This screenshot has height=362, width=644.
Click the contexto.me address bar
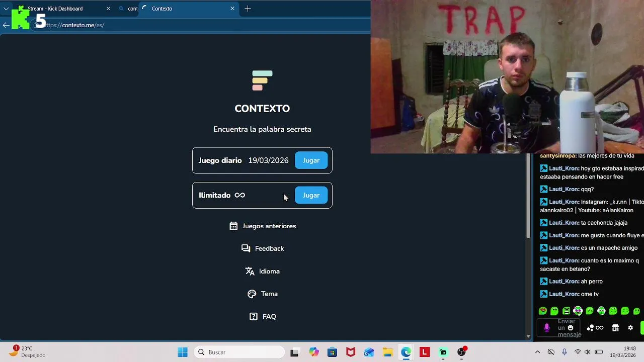[x=201, y=25]
